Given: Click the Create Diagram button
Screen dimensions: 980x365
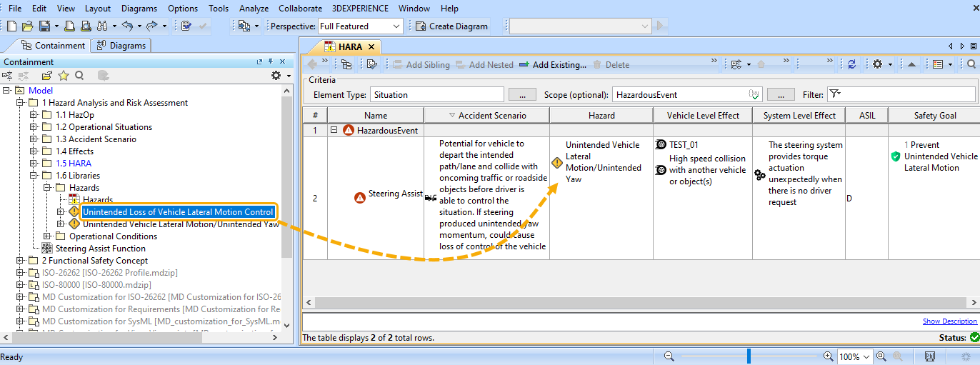Looking at the screenshot, I should (x=451, y=26).
